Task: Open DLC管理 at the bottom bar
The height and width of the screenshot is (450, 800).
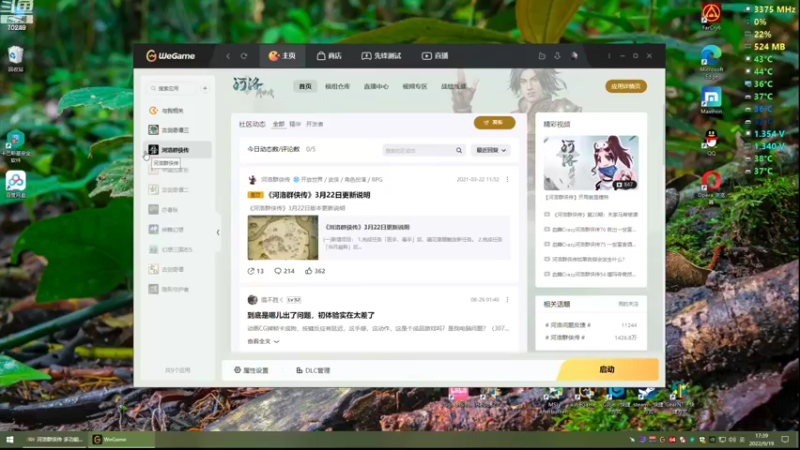Action: (313, 370)
